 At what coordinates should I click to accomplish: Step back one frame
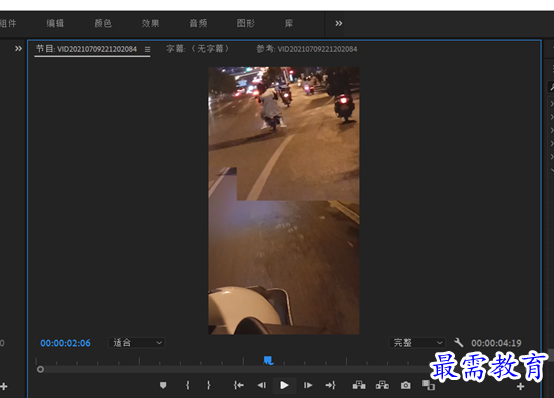coord(262,385)
